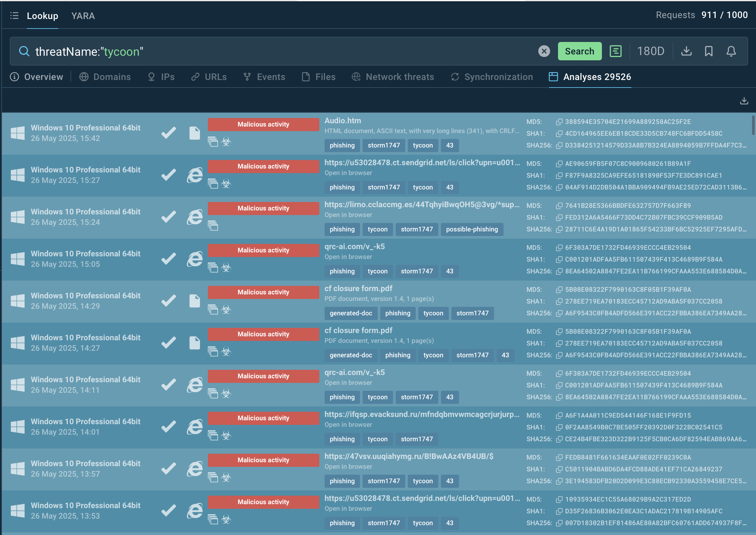Viewport: 756px width, 535px height.
Task: Copy MD5 AE90659FB5F07C8C9009680261B89A1F
Action: pos(559,164)
